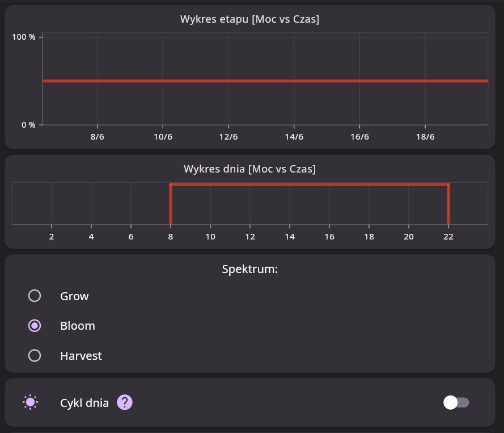Click the Wykres etapu chart title
Screen dimensions: 504x433
click(249, 19)
